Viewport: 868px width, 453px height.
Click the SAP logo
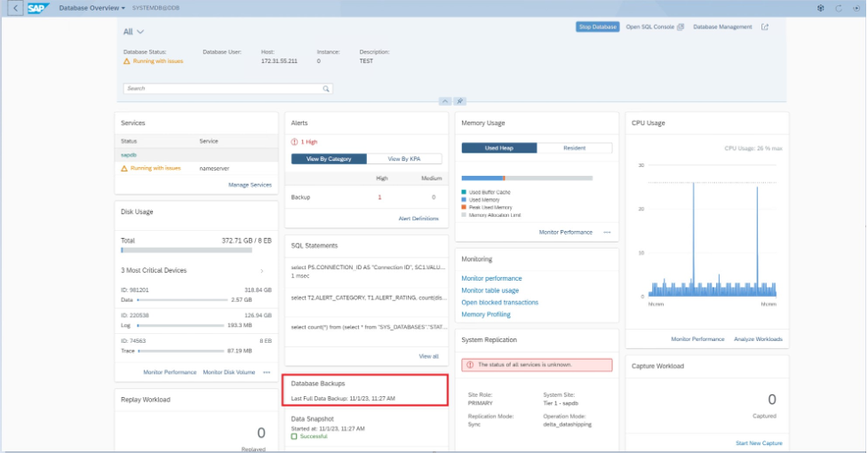coord(37,8)
